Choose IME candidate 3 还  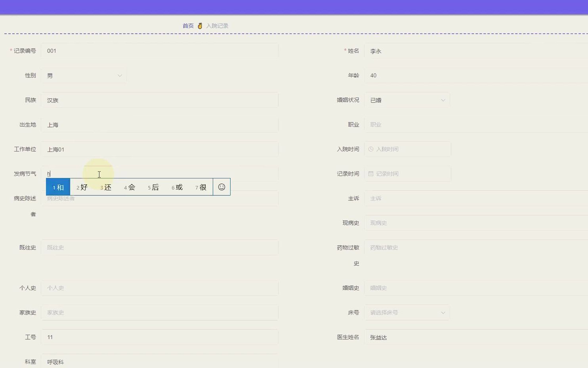pyautogui.click(x=106, y=187)
